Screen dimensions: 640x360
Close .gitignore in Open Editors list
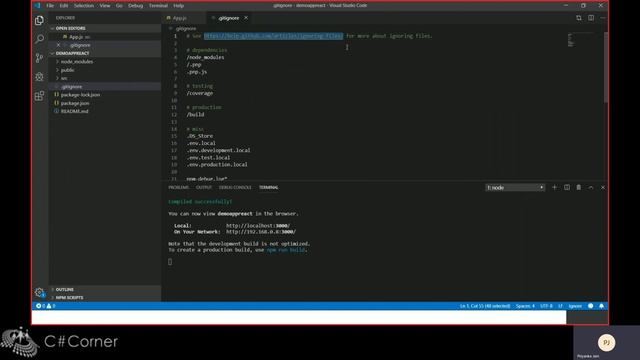(58, 45)
